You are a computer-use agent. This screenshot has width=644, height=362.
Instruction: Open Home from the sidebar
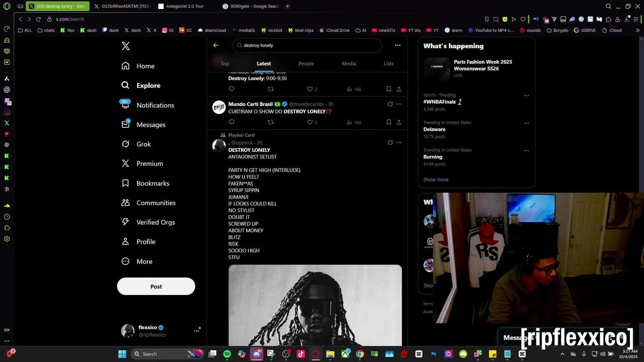point(138,66)
